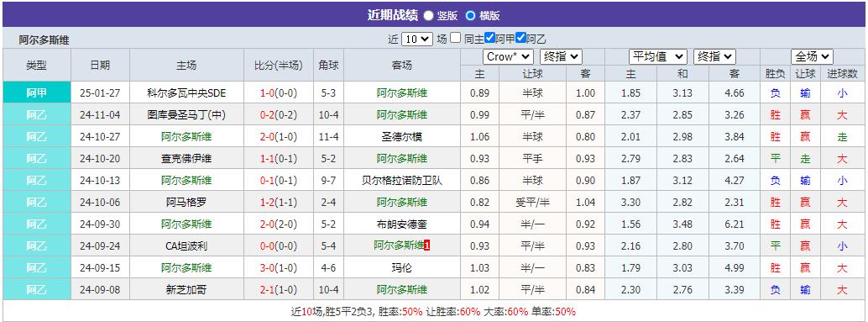Open home team 图库曼圣马丁(中)
Image resolution: width=868 pixels, height=322 pixels.
tap(186, 114)
